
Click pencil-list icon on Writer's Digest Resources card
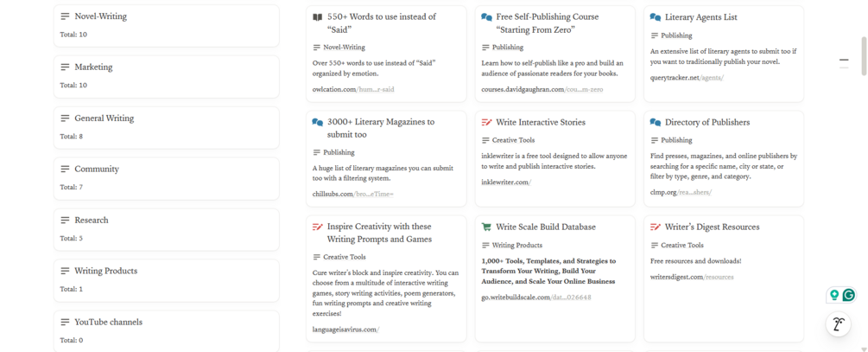[656, 227]
